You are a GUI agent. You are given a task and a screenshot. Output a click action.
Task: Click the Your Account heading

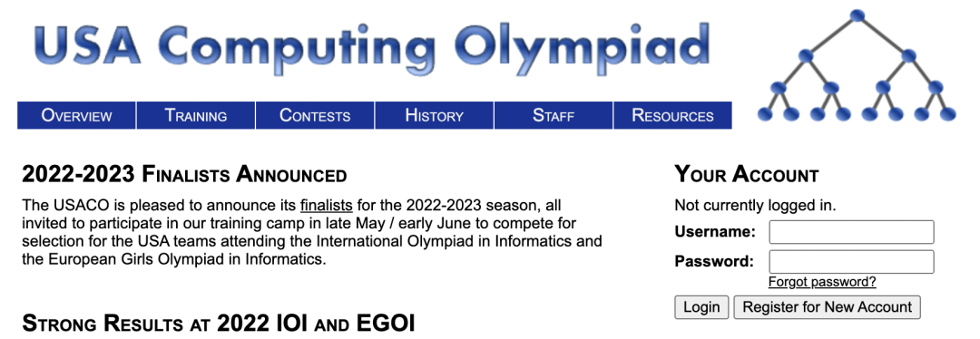(x=746, y=175)
